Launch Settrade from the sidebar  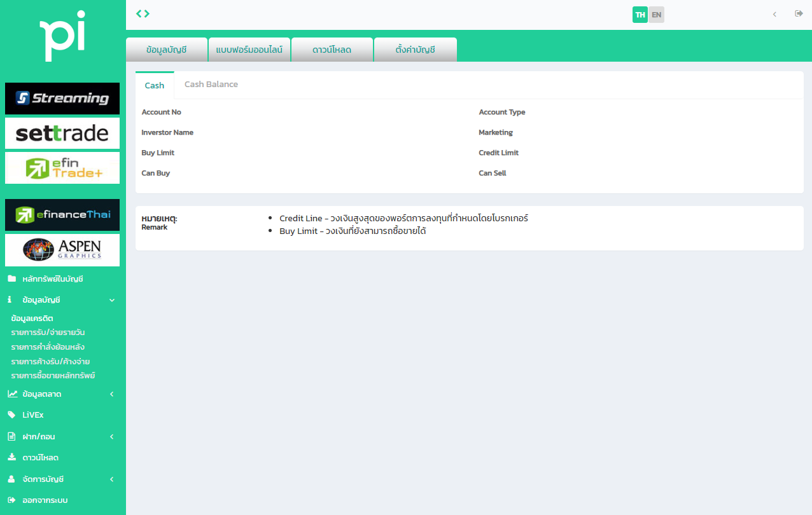click(x=62, y=133)
